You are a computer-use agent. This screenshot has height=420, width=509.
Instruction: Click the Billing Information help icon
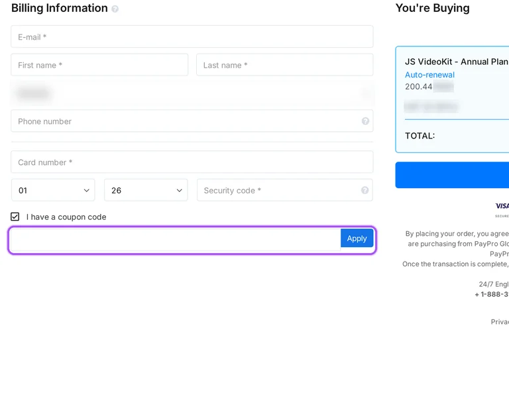pyautogui.click(x=115, y=9)
